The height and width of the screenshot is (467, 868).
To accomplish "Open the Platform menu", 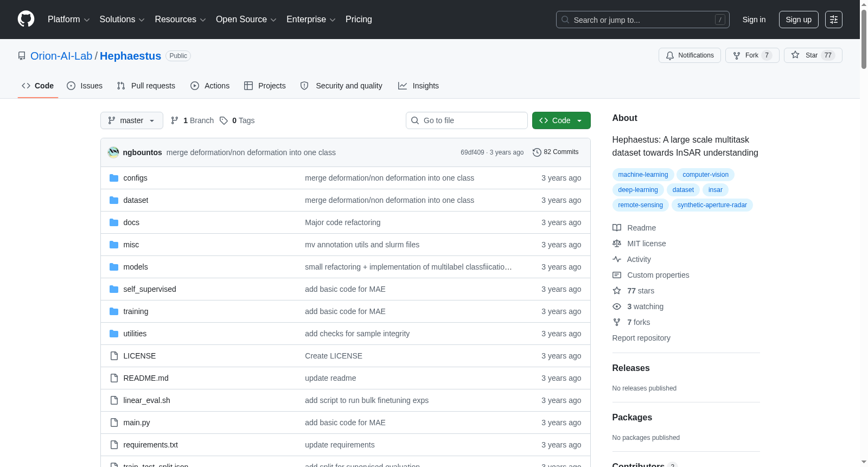I will 68,20.
